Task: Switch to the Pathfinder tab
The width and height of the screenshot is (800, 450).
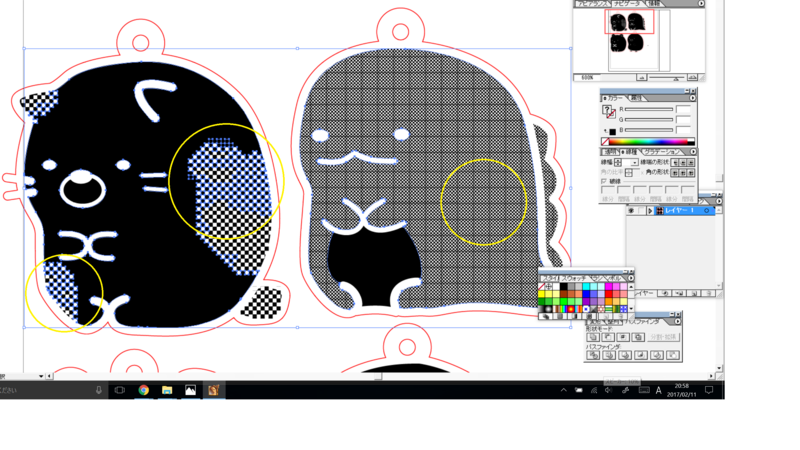Action: click(x=642, y=322)
